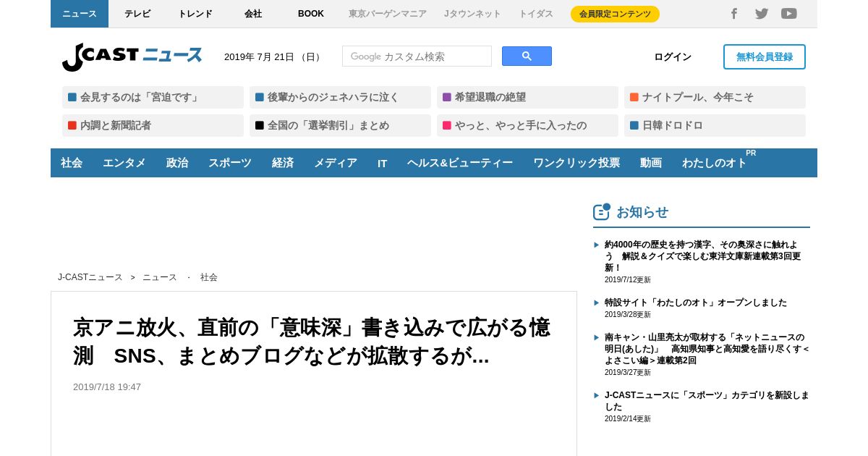
Task: Open topic 日韓ドロドロ
Action: click(x=715, y=125)
